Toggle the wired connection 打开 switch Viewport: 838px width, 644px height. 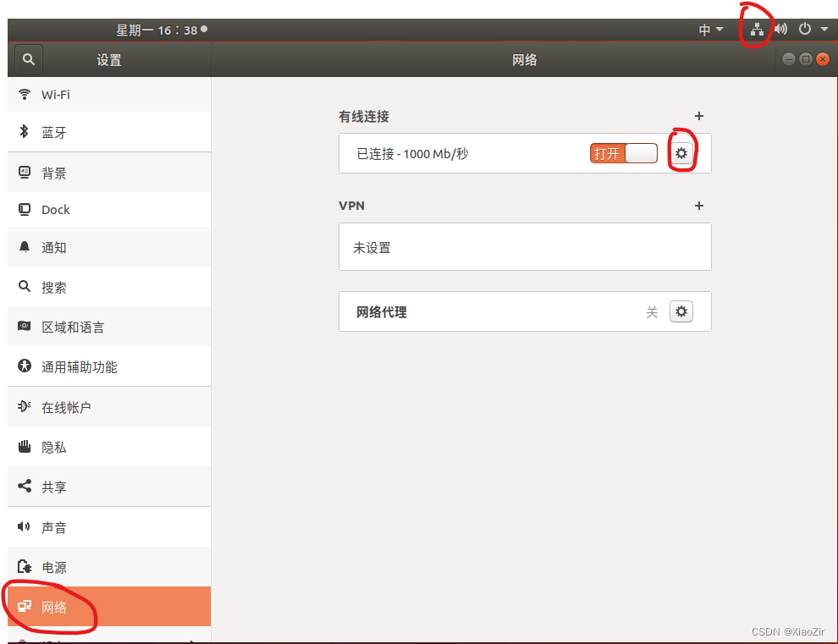pyautogui.click(x=624, y=153)
